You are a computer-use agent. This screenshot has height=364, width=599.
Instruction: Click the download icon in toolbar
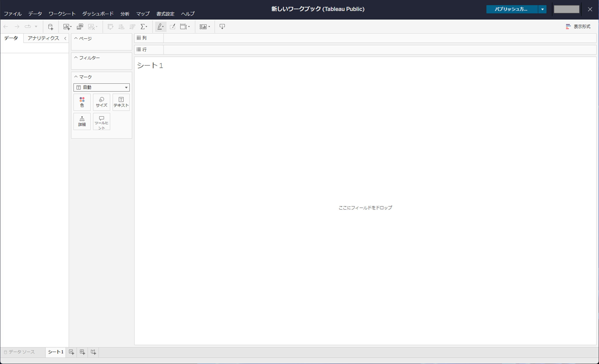[222, 27]
